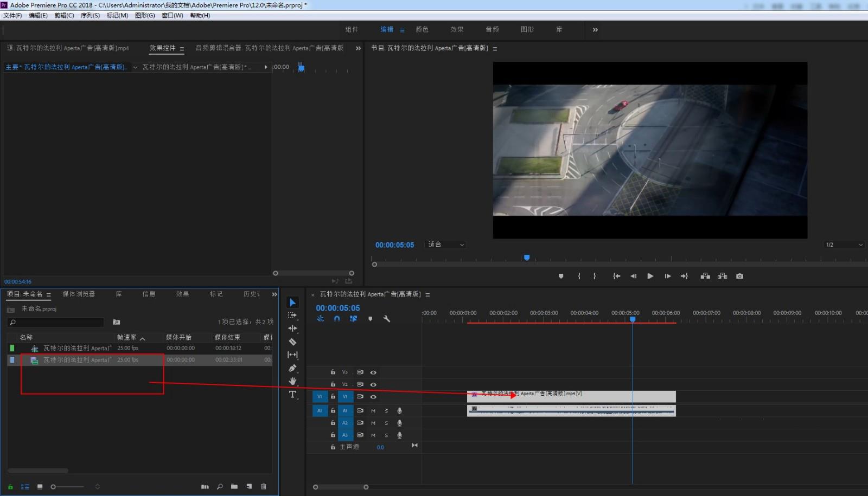Select the Hand tool
Screen dimensions: 868x496
[292, 381]
